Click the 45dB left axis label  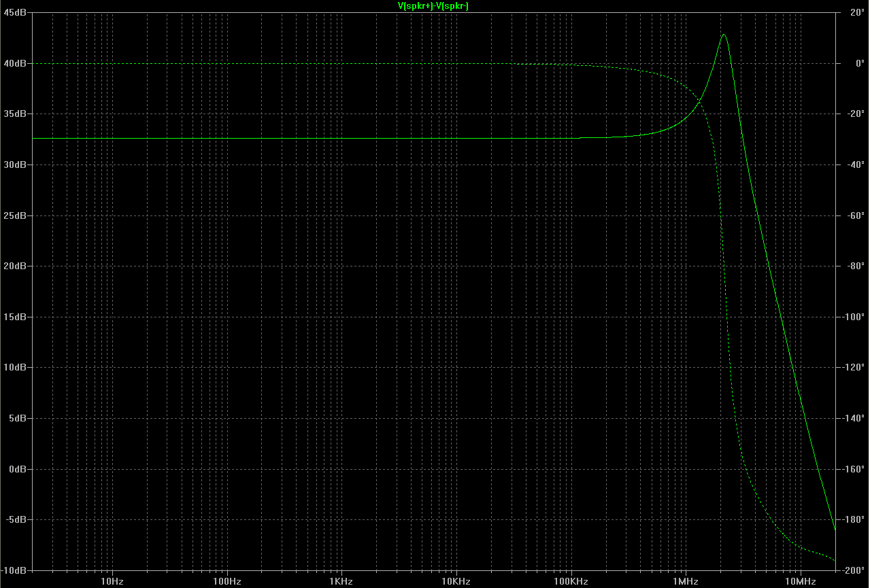click(15, 12)
